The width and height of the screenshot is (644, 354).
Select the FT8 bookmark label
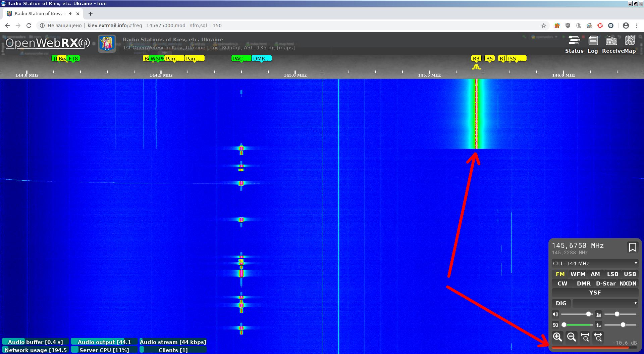(x=73, y=58)
